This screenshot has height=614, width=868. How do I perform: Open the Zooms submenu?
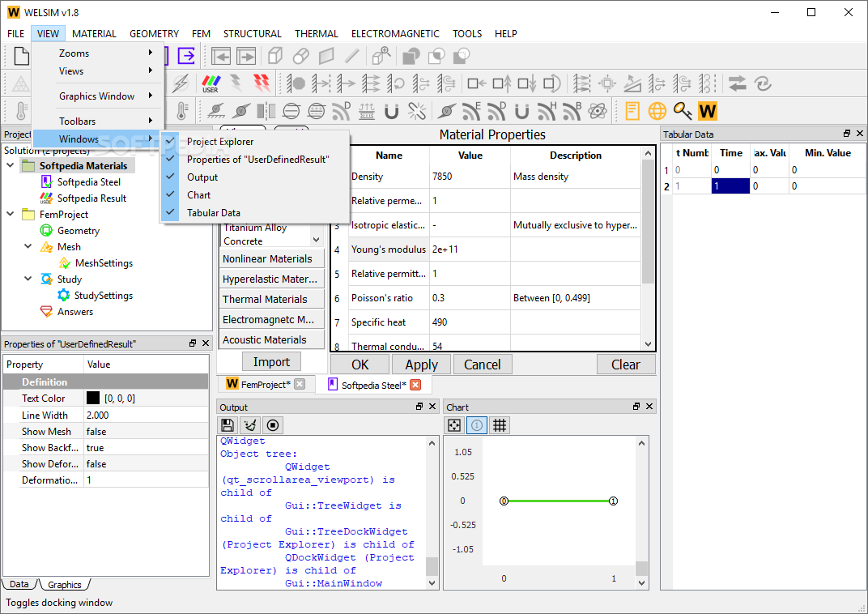click(98, 53)
